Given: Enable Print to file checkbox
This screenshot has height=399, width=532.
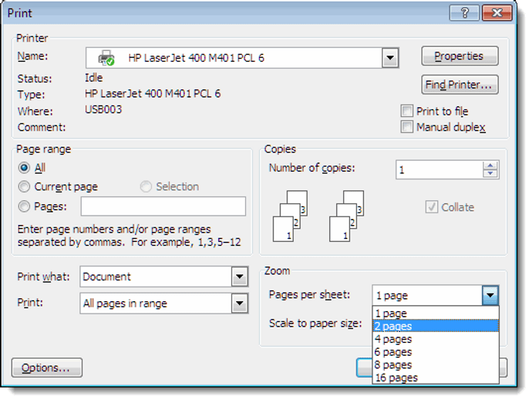Looking at the screenshot, I should 407,111.
